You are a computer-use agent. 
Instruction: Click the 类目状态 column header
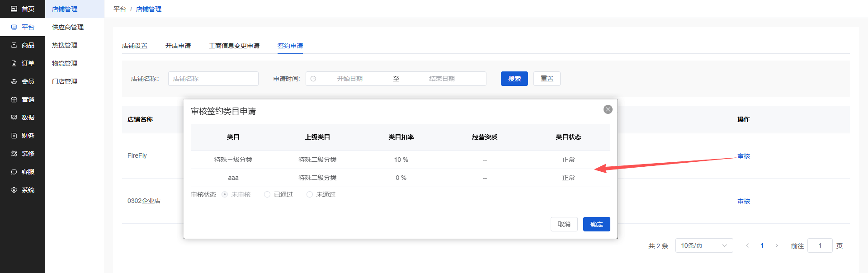[x=568, y=137]
